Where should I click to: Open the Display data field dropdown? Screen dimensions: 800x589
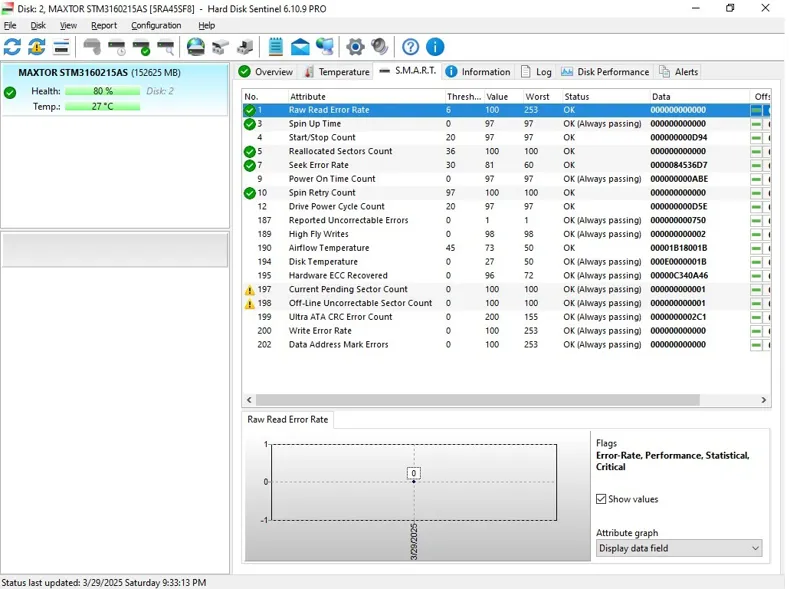(x=678, y=548)
